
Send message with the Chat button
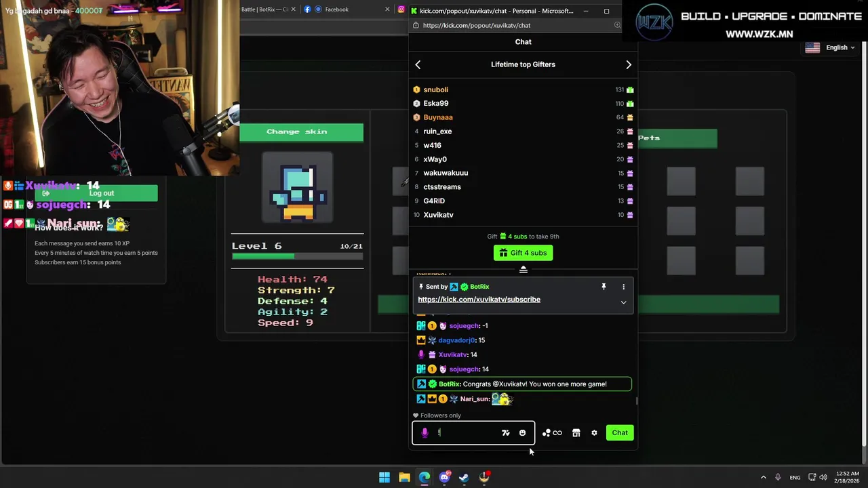tap(620, 432)
